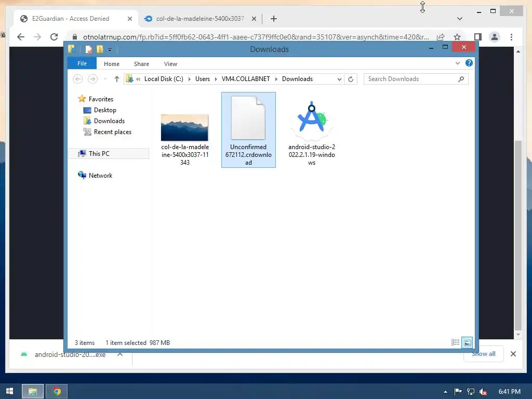Viewport: 532px width, 399px height.
Task: Select Desktop in navigation pane
Action: pyautogui.click(x=105, y=110)
